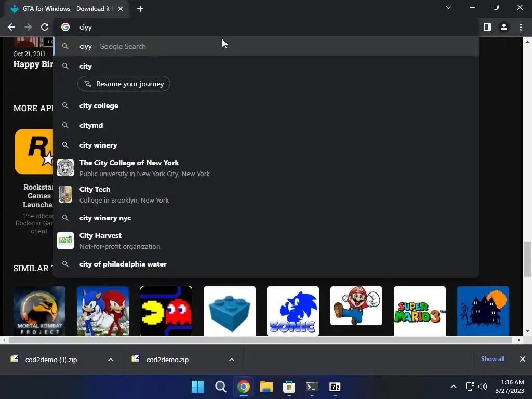The height and width of the screenshot is (399, 532).
Task: Close the GTA for Windows tab
Action: click(x=121, y=9)
